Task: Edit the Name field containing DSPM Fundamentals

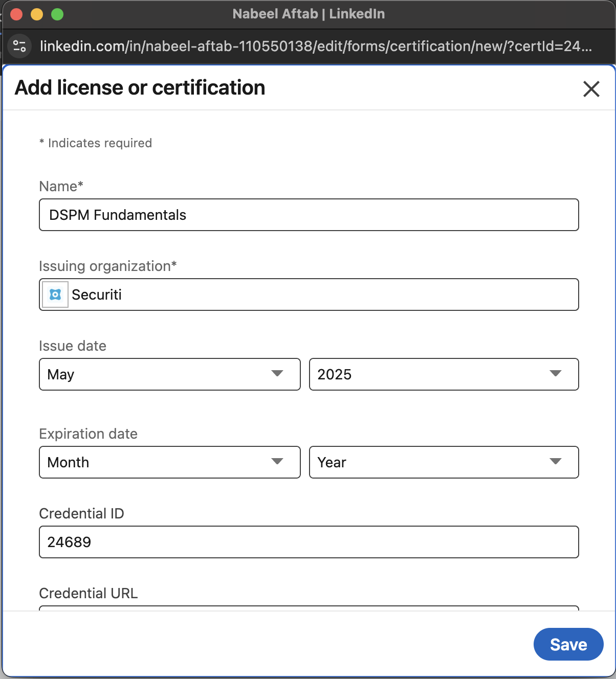Action: coord(309,215)
